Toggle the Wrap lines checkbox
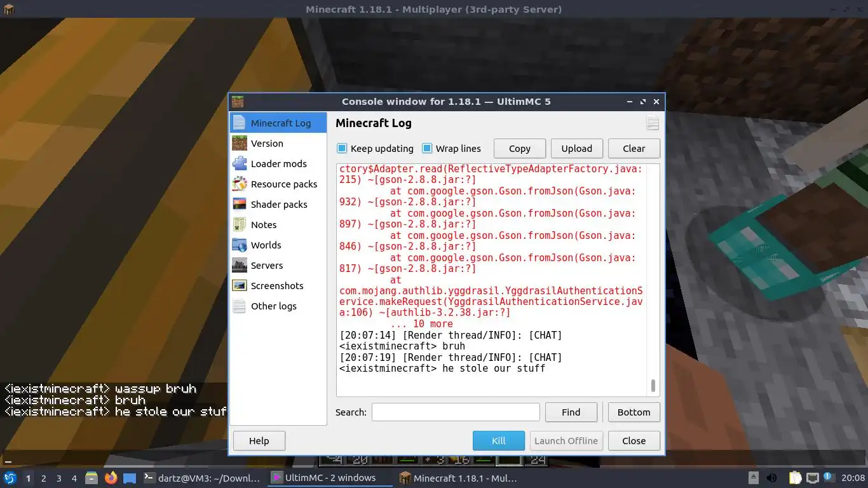 427,148
